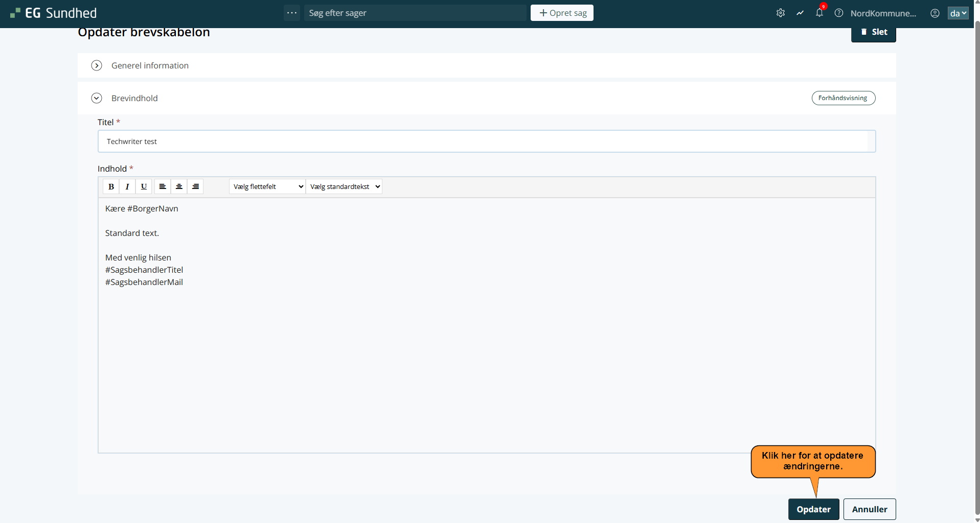Open user profile icon
The image size is (980, 523).
[x=935, y=13]
